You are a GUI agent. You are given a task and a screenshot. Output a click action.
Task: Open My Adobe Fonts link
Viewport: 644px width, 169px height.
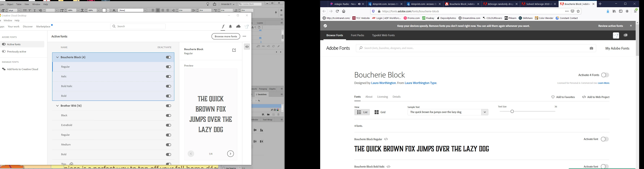coord(617,48)
